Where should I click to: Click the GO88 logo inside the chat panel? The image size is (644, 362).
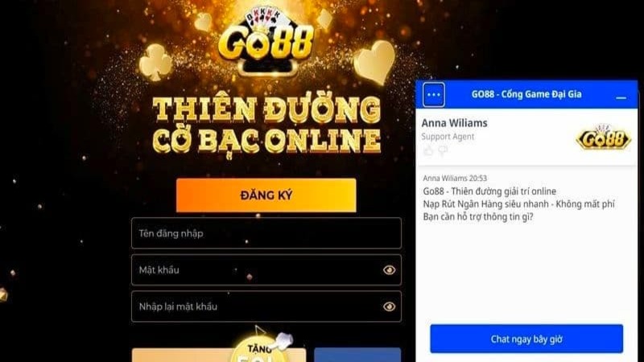[x=603, y=138]
